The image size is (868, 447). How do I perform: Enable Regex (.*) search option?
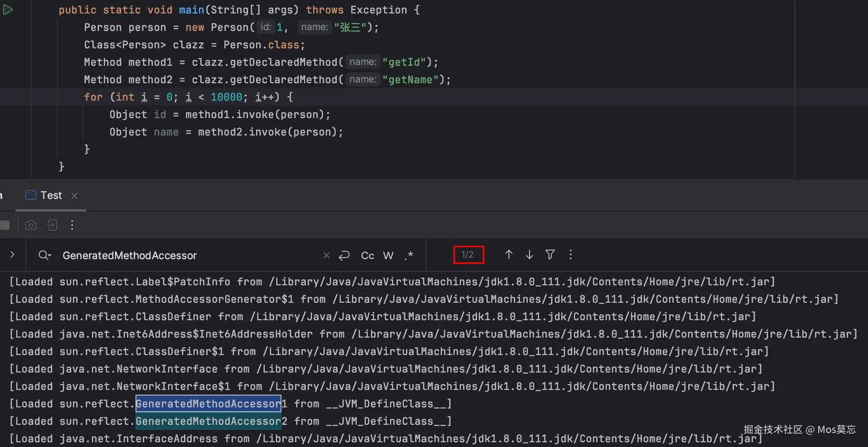point(409,256)
